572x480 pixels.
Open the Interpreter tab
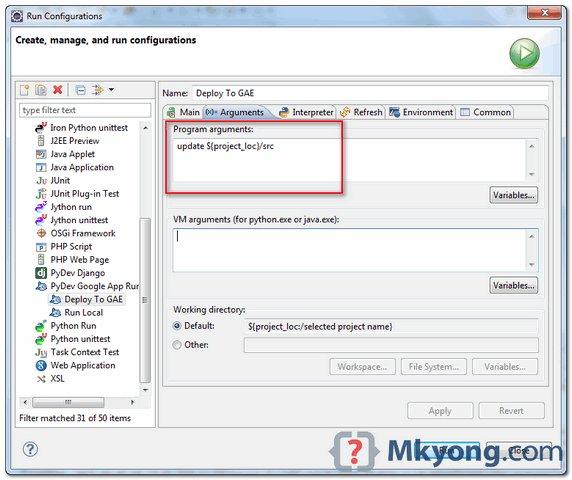pyautogui.click(x=306, y=112)
